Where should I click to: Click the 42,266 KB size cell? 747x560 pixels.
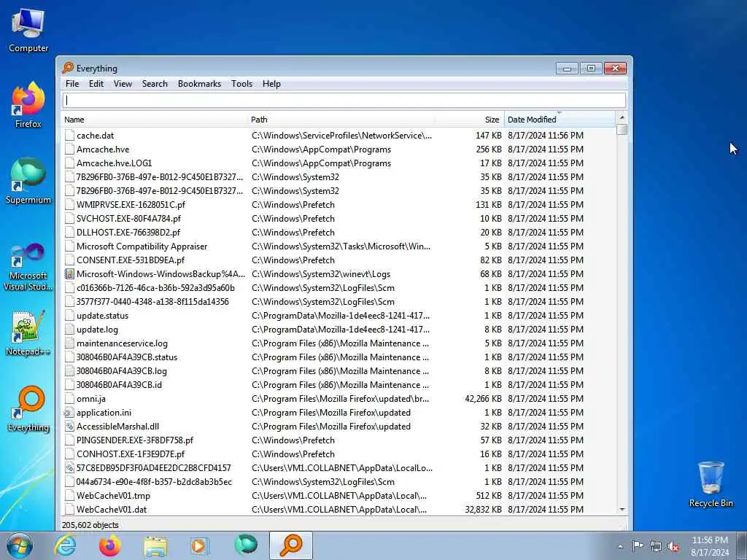[483, 399]
